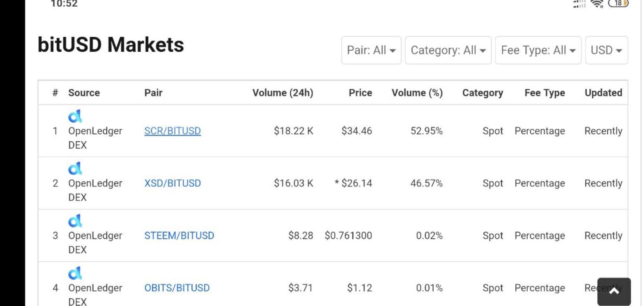Tap the scroll-to-top arrow button
This screenshot has height=306, width=644.
[614, 291]
